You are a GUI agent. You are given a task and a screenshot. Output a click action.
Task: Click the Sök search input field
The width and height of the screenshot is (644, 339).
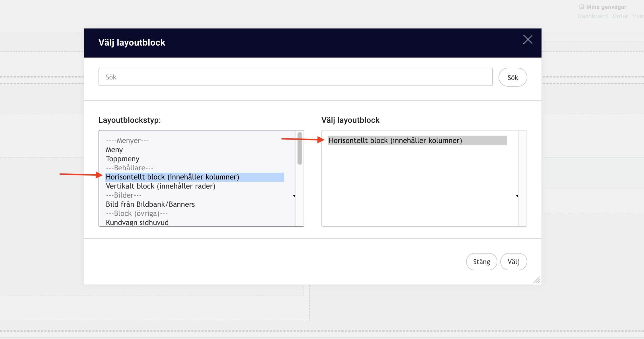coord(296,77)
